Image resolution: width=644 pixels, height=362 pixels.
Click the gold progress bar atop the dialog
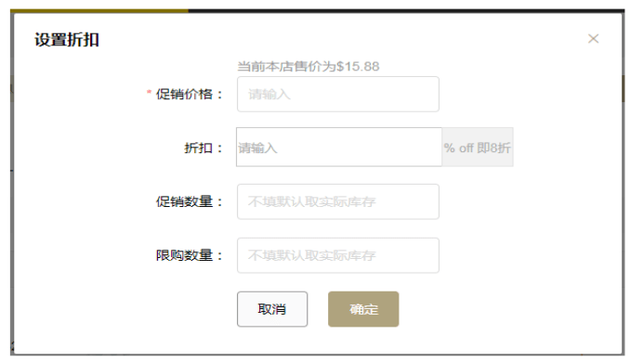pos(99,10)
